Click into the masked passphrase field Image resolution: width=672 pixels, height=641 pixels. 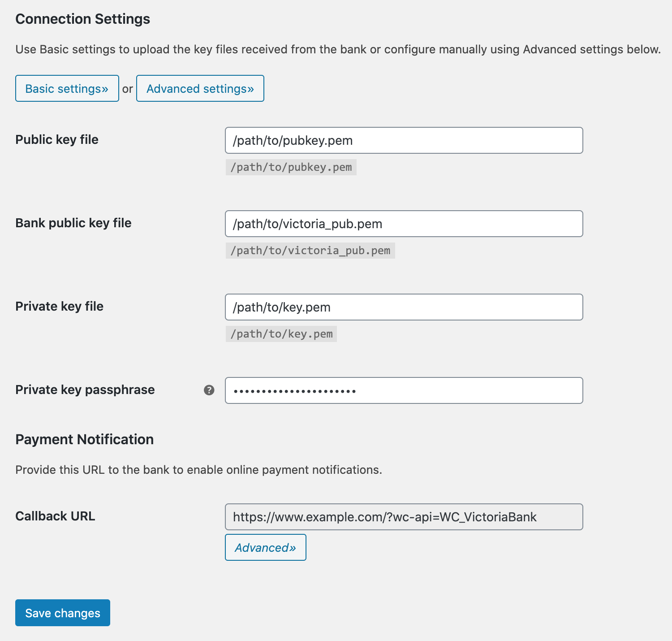[x=404, y=390]
